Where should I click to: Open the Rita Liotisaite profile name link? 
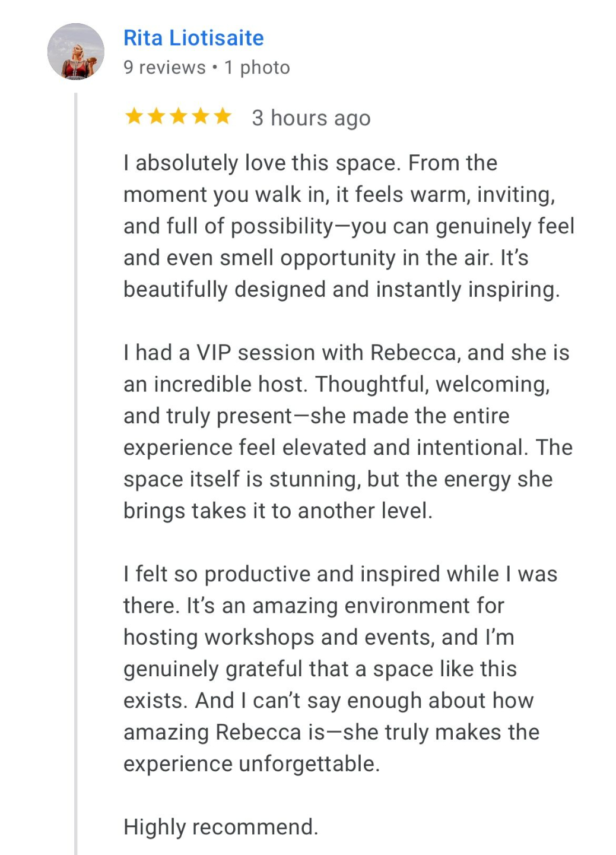coord(193,38)
